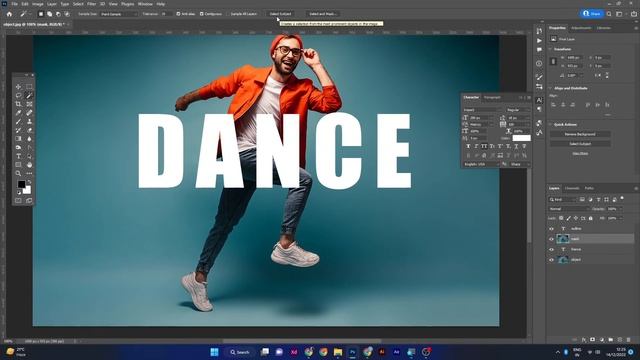Viewport: 640px width, 360px height.
Task: Click the Add layer mask icon
Action: tap(592, 340)
